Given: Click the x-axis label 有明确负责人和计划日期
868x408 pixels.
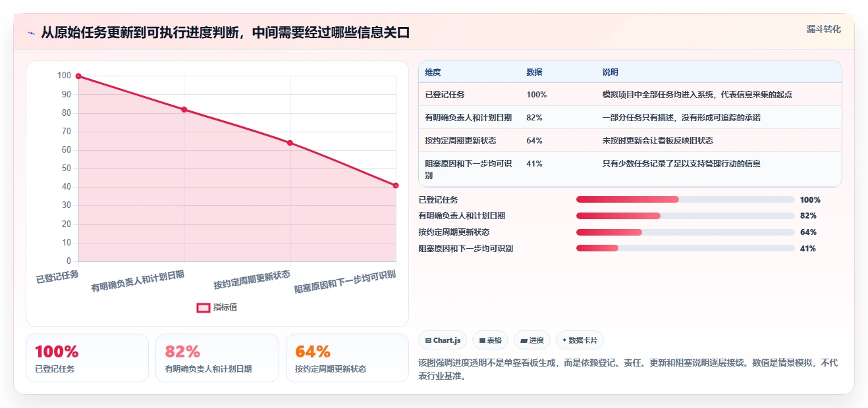Looking at the screenshot, I should [138, 280].
